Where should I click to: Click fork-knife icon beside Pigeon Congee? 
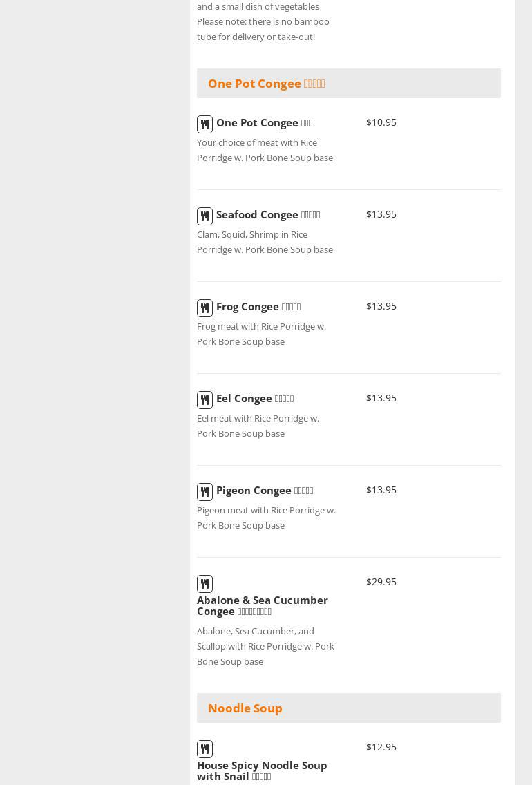click(205, 492)
